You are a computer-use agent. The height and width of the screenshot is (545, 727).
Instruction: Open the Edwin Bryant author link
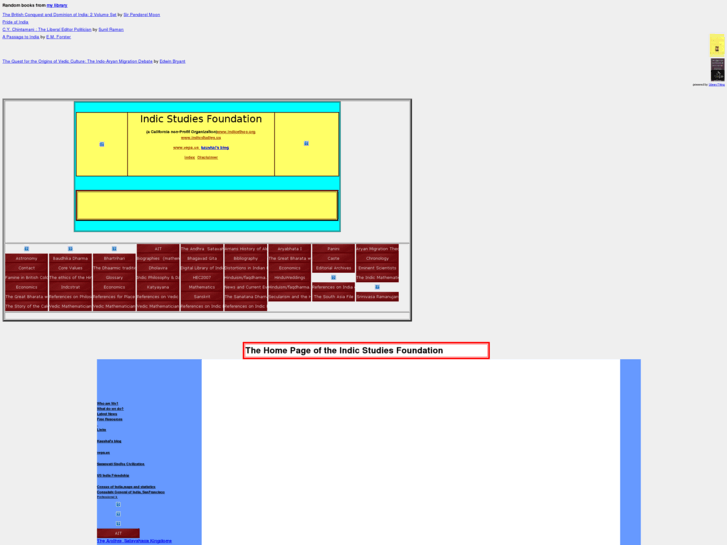(x=172, y=61)
